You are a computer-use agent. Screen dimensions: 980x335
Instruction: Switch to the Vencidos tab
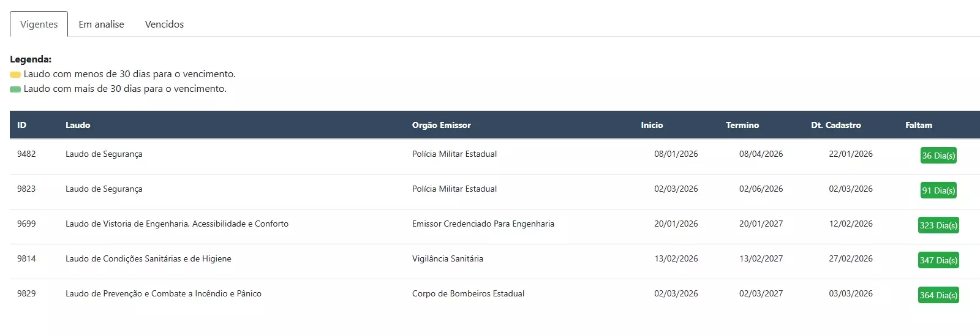[164, 24]
